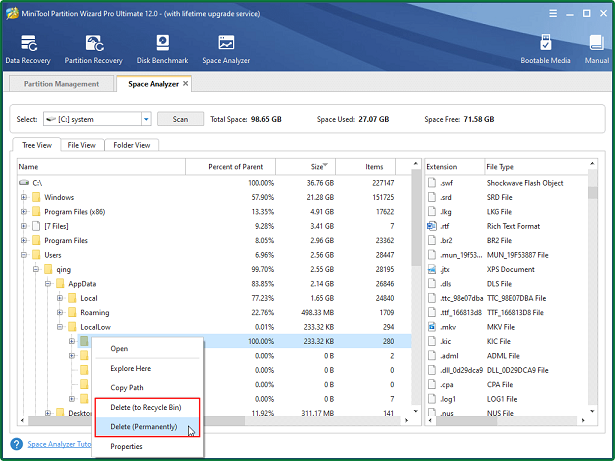Click the Windows folder icon
Viewport: 615px width, 461px height.
pyautogui.click(x=36, y=197)
